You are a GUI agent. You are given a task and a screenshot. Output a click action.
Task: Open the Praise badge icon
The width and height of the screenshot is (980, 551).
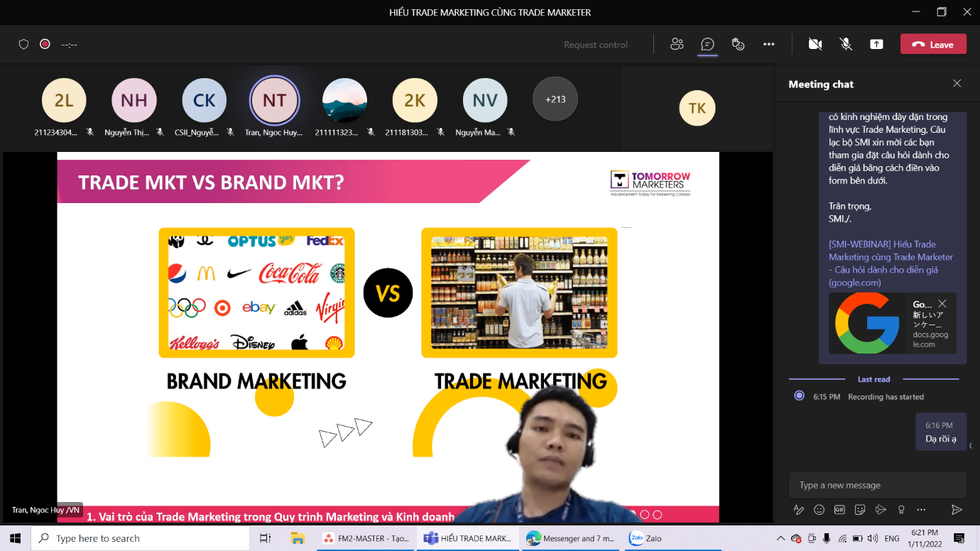pos(901,510)
